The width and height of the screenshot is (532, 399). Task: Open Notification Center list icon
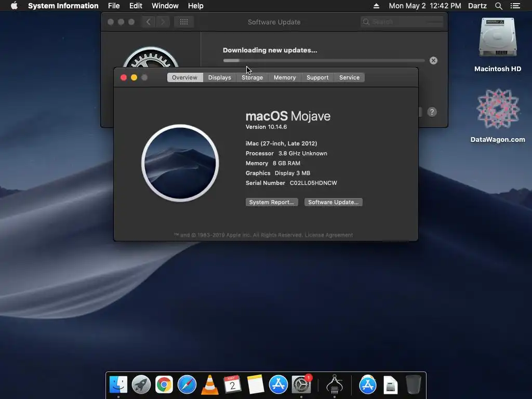[x=515, y=6]
